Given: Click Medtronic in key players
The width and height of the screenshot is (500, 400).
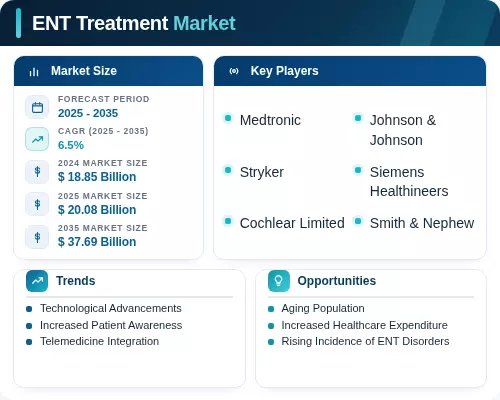Looking at the screenshot, I should tap(270, 120).
